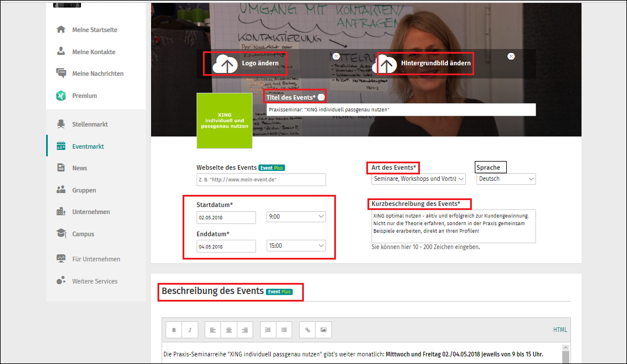Open the start time dropdown showing 9:00
The image size is (627, 364).
(296, 216)
